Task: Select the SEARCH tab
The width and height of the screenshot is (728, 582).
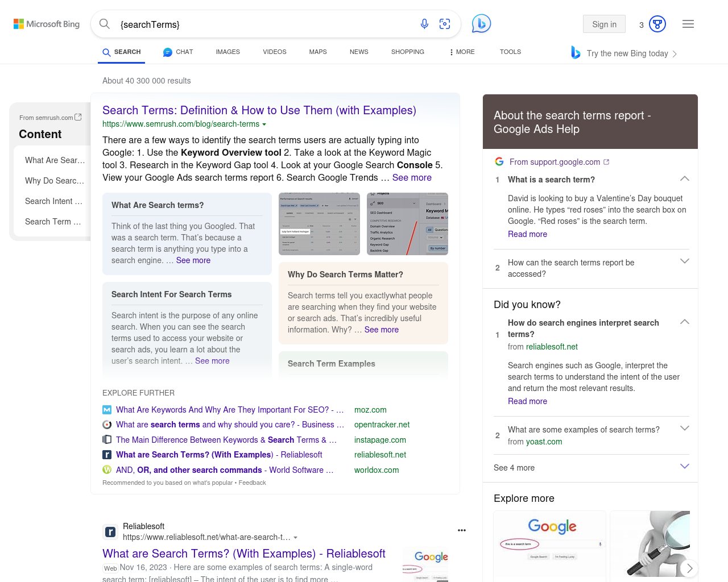Action: coord(122,52)
